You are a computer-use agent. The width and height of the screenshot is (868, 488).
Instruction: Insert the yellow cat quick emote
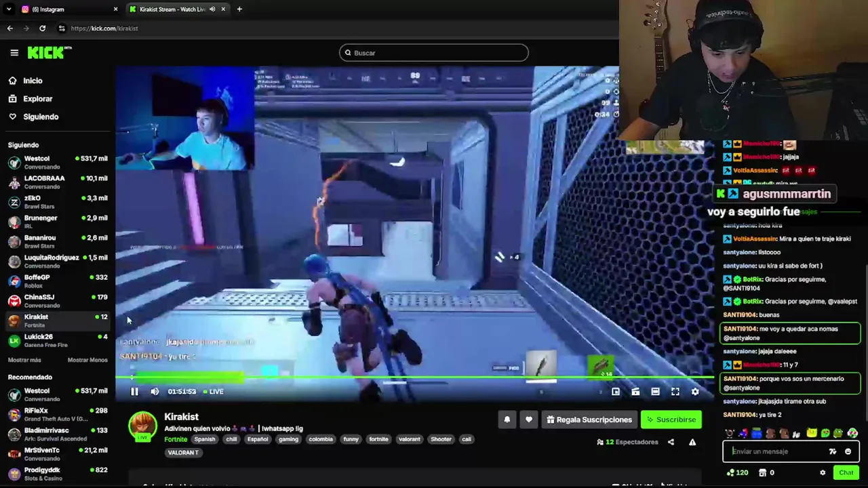(x=811, y=433)
